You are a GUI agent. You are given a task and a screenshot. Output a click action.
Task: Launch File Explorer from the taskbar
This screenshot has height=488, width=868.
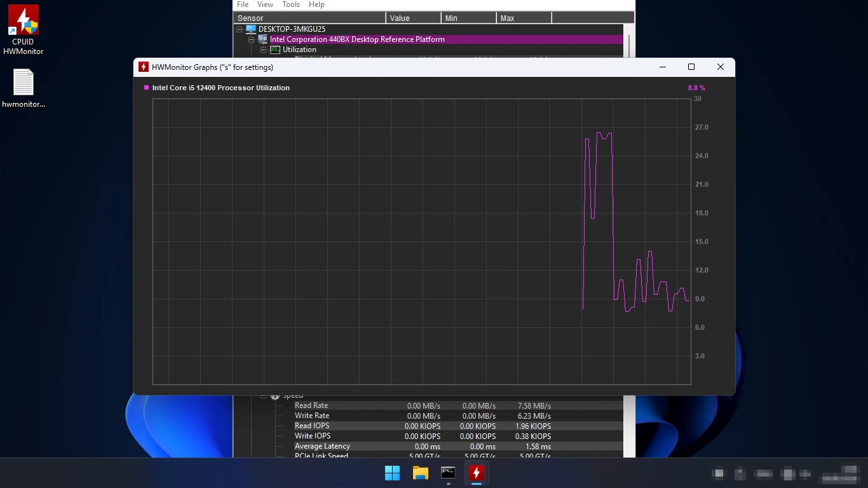coord(420,473)
